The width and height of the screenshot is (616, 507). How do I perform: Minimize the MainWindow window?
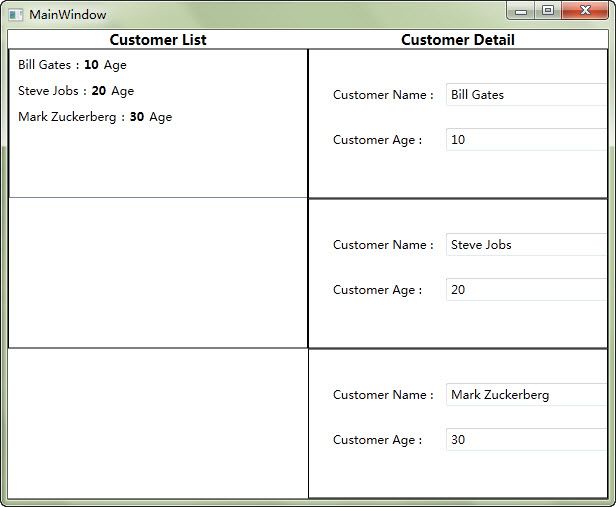tap(521, 11)
